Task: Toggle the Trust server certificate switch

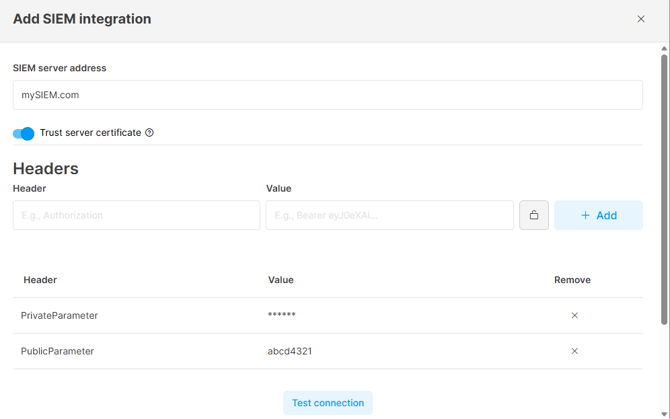Action: (24, 133)
